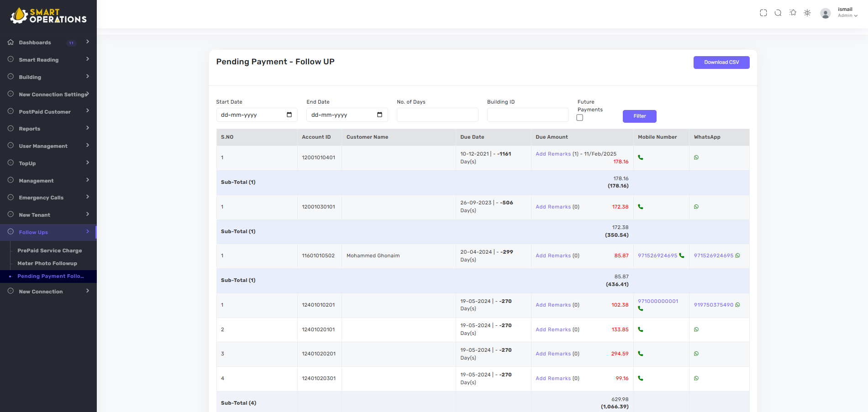The width and height of the screenshot is (868, 412).
Task: Click the Download CSV button
Action: pyautogui.click(x=721, y=63)
